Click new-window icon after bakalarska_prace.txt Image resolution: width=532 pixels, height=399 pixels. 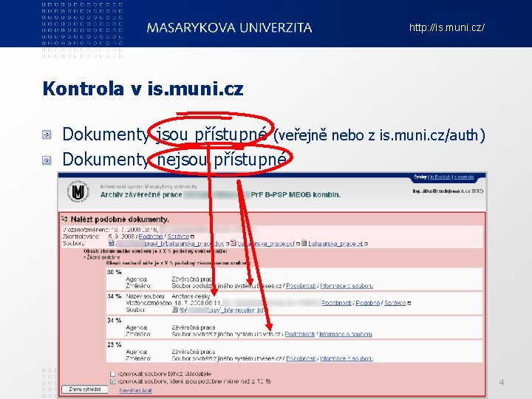pyautogui.click(x=366, y=244)
